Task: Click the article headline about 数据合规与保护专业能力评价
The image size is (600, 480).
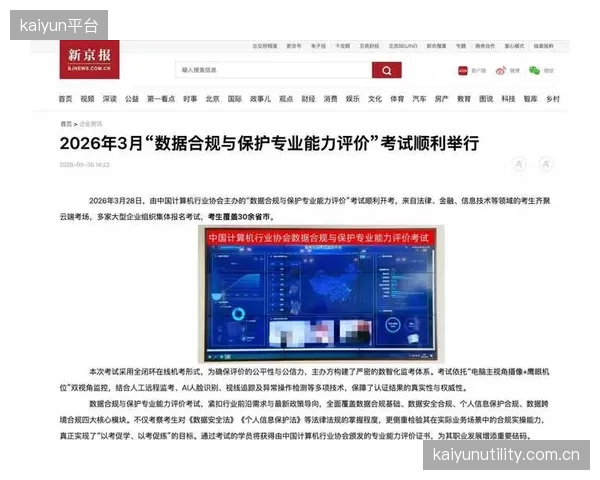Action: (269, 144)
